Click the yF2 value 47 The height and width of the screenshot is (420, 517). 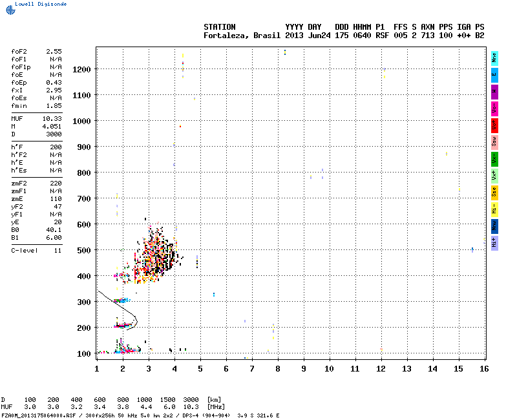click(x=58, y=207)
